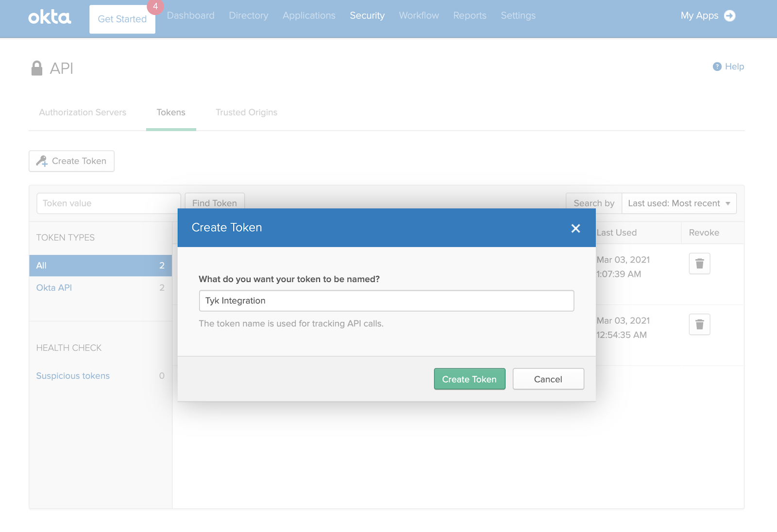Click the My Apps arrow icon
777x532 pixels.
(x=729, y=16)
